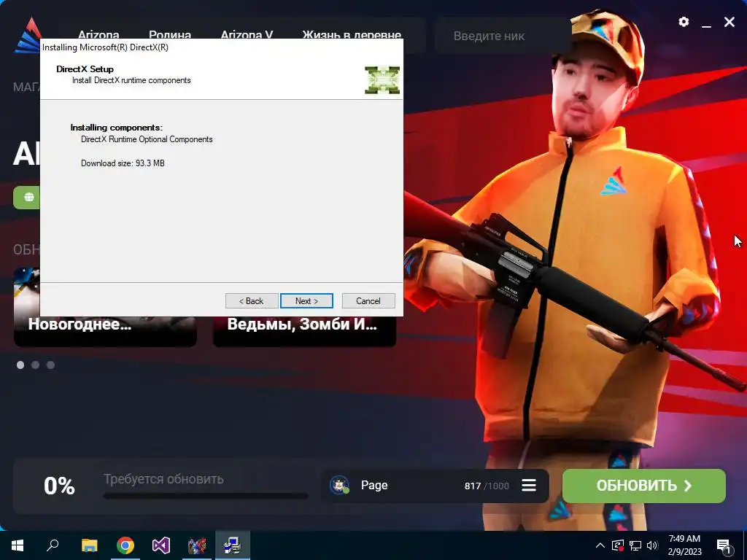Click the green globe button
Image resolution: width=747 pixels, height=560 pixels.
click(x=28, y=197)
